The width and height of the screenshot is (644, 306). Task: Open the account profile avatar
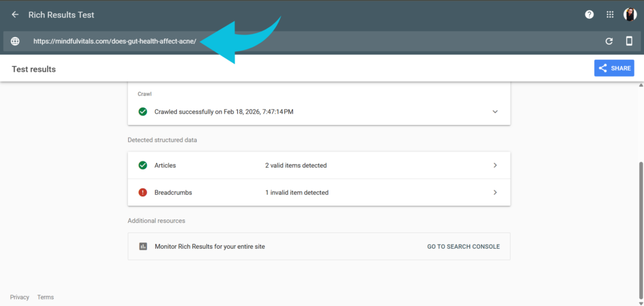pyautogui.click(x=630, y=15)
